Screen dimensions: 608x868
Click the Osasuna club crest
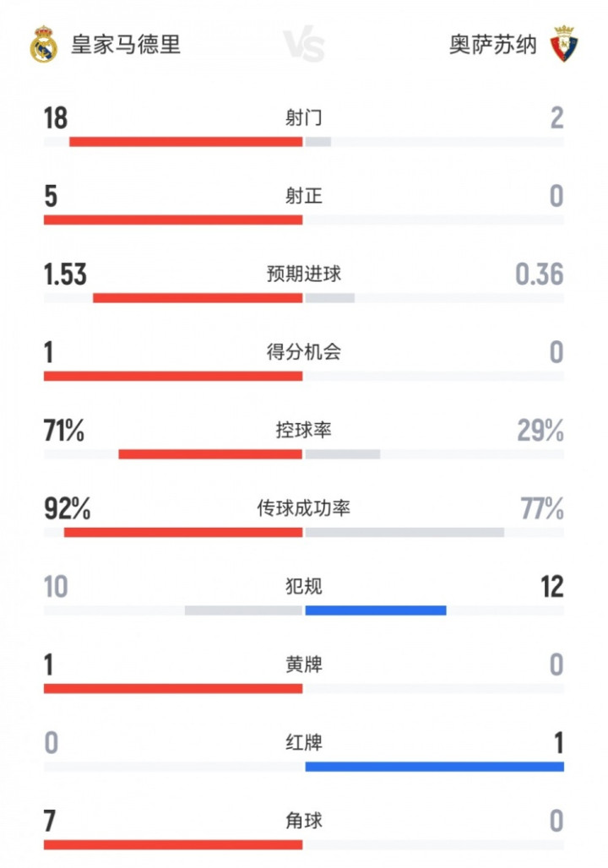[562, 45]
